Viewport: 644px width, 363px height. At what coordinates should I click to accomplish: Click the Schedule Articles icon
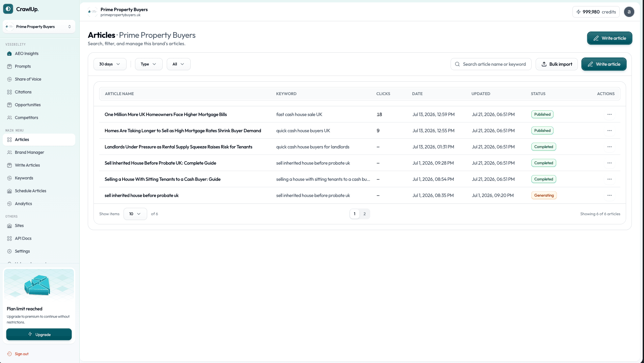[x=9, y=191]
